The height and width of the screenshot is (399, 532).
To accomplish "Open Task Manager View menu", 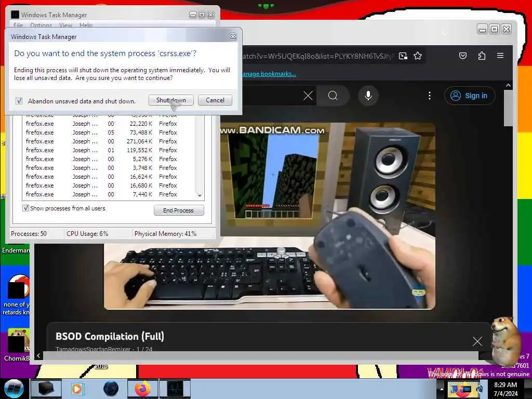I will click(65, 25).
